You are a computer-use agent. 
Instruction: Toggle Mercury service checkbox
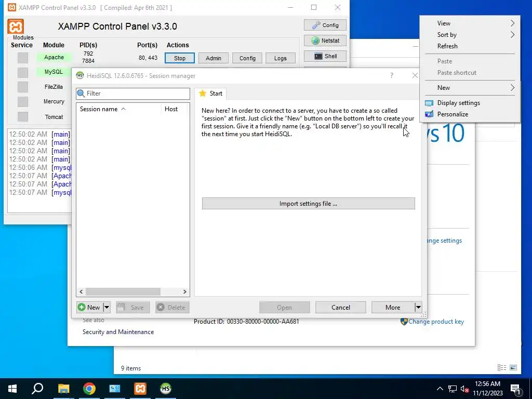23,101
